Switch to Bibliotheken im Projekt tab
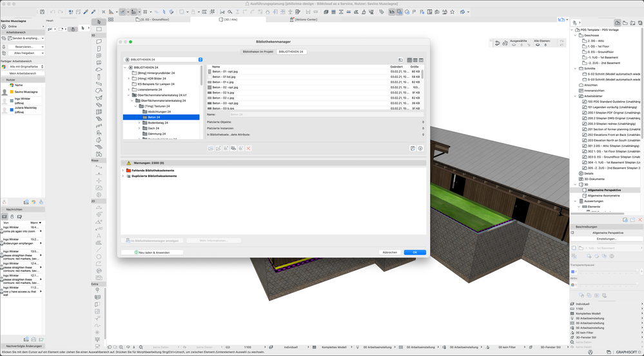 click(x=258, y=52)
